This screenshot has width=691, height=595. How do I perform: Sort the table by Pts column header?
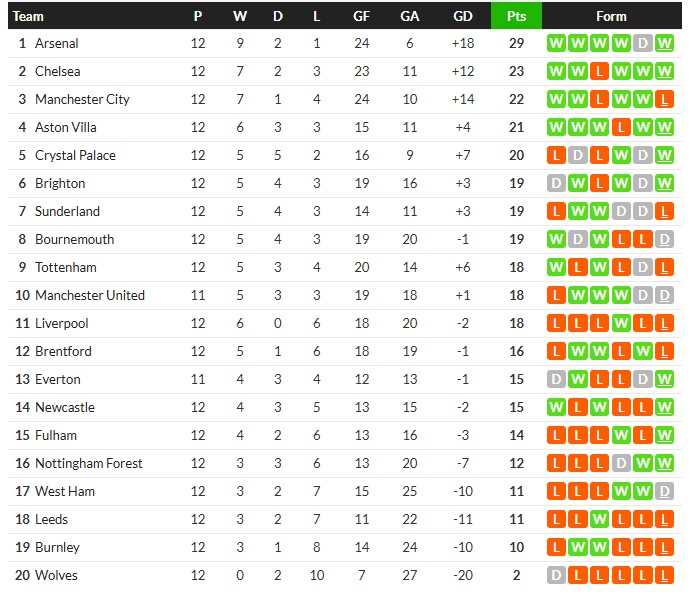516,16
